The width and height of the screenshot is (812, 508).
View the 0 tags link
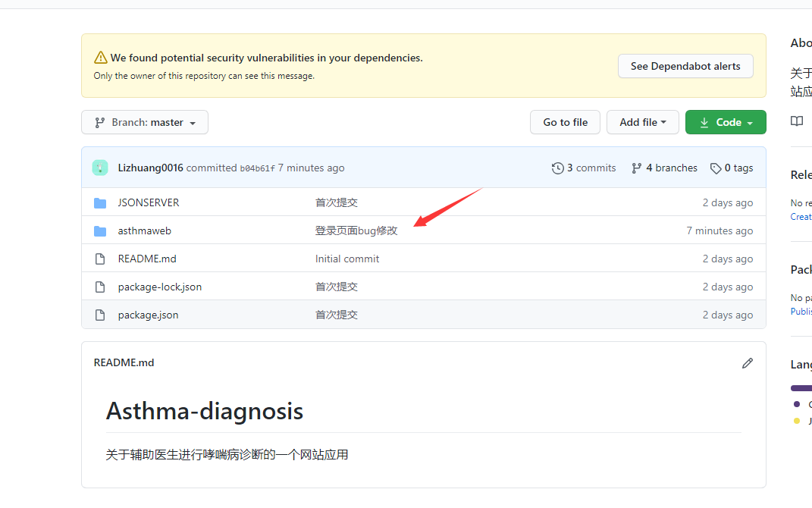tap(731, 168)
